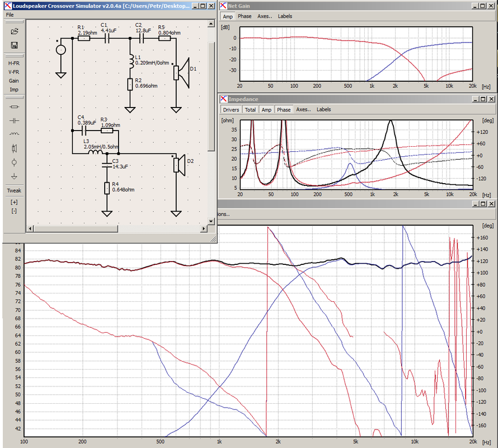Click the Tweak button
The height and width of the screenshot is (448, 498).
point(15,191)
